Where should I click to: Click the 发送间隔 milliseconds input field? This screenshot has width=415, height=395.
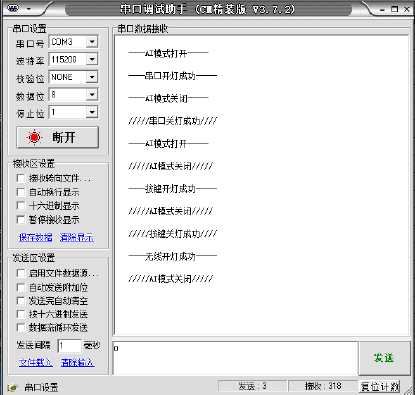tap(69, 346)
